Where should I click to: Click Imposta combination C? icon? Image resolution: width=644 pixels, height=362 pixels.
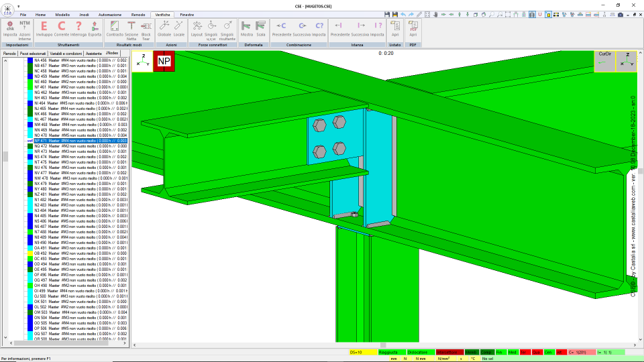(x=319, y=29)
